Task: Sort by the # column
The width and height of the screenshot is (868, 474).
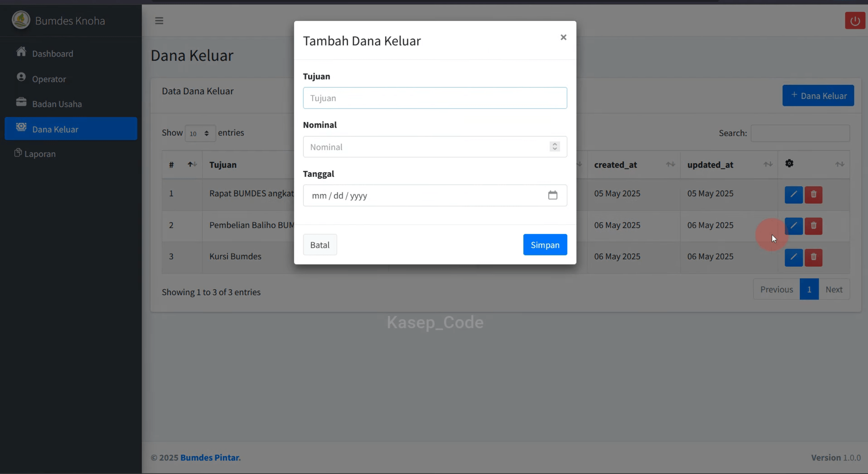Action: (182, 165)
